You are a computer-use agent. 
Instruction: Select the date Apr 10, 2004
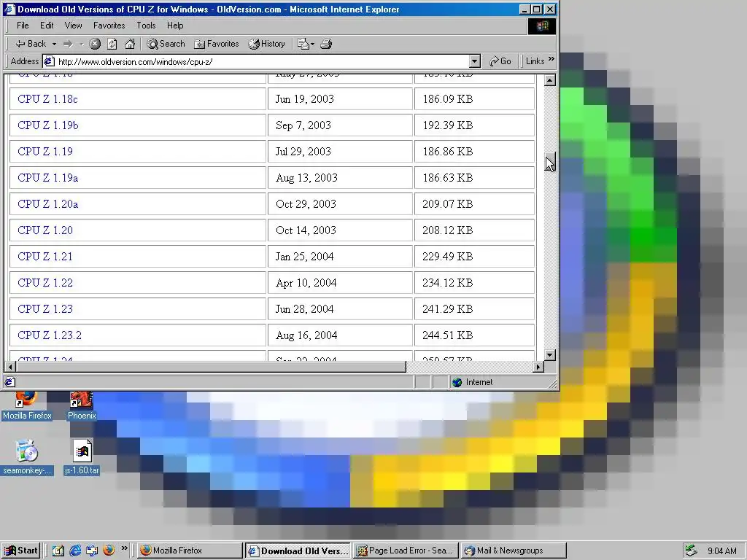point(306,283)
